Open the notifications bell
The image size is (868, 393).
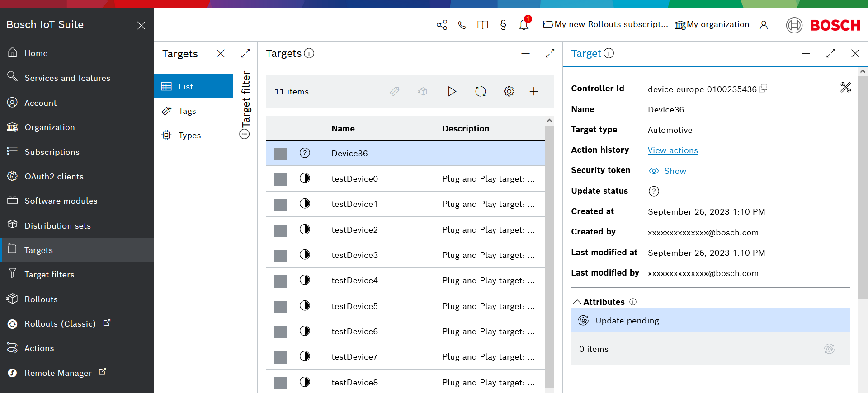click(x=524, y=25)
